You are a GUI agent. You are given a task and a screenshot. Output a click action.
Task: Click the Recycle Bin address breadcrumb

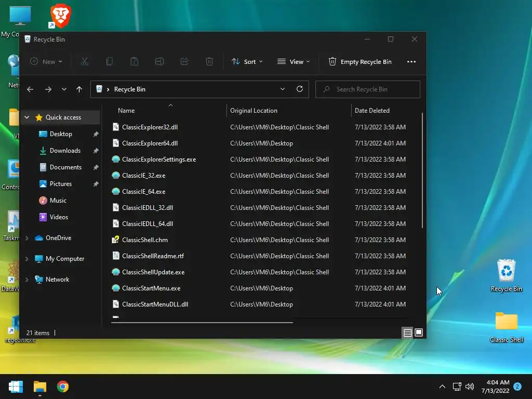(x=129, y=89)
